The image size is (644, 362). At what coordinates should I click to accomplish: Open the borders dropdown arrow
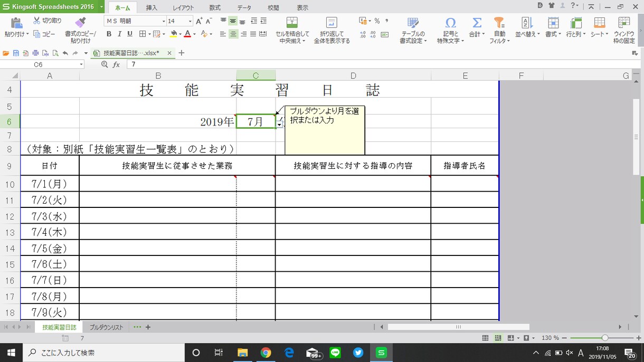(x=149, y=34)
